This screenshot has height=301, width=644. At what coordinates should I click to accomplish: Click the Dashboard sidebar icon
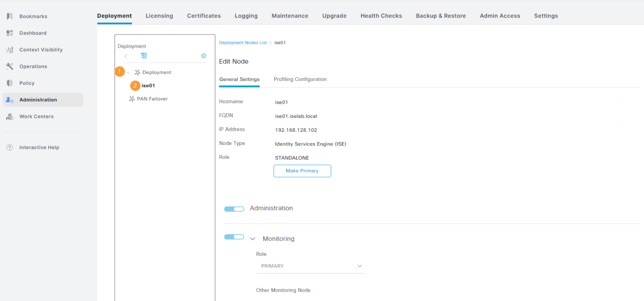coord(10,33)
